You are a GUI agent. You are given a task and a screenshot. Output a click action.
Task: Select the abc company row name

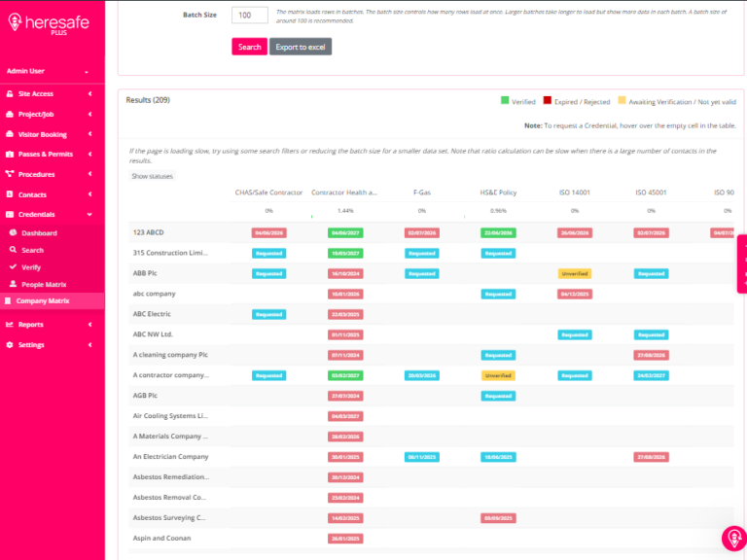(154, 294)
